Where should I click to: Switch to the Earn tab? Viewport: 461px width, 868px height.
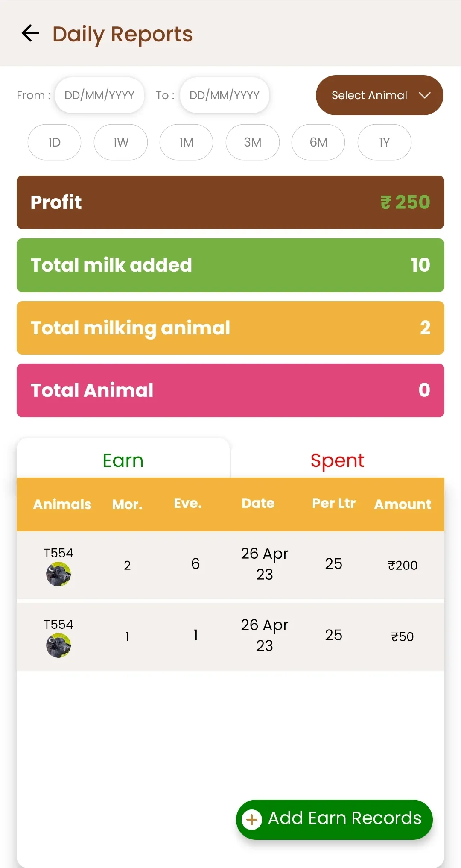click(x=123, y=460)
